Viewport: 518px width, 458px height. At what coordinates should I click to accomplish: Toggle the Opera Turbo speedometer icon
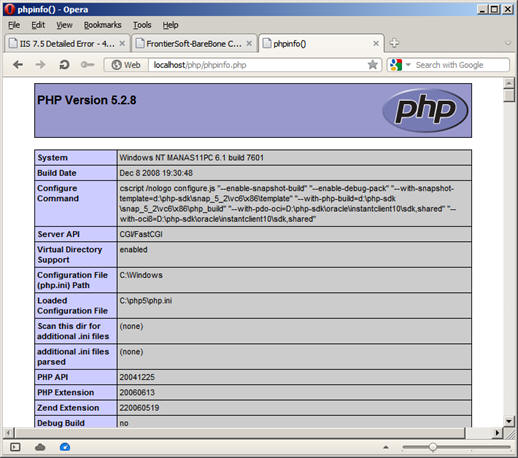[65, 447]
